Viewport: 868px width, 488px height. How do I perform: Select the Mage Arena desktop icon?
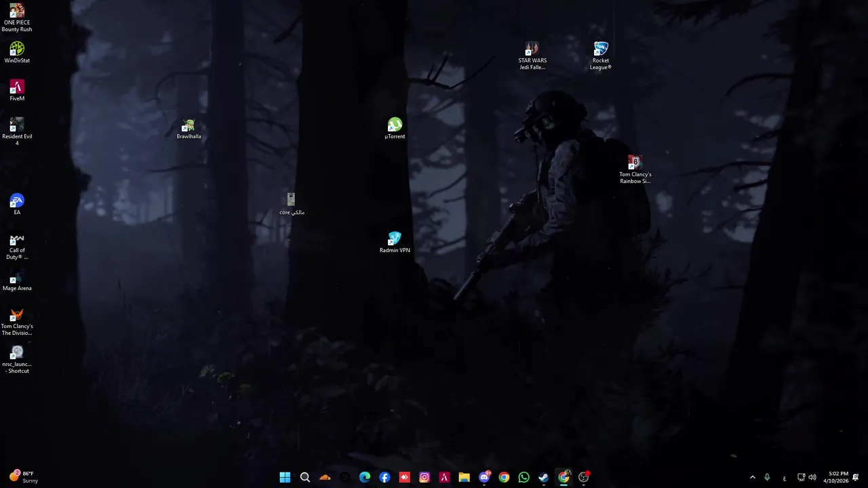click(17, 281)
